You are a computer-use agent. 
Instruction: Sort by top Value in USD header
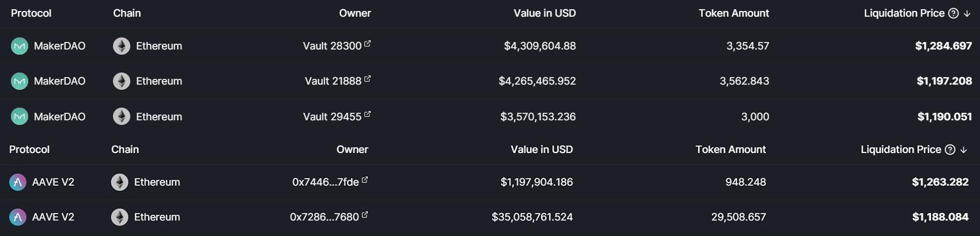545,13
